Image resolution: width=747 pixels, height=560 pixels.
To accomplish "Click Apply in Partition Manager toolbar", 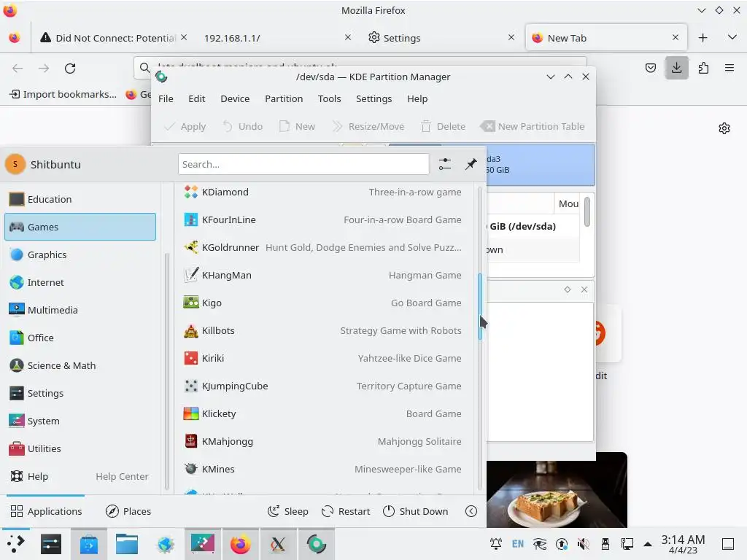I will (185, 126).
